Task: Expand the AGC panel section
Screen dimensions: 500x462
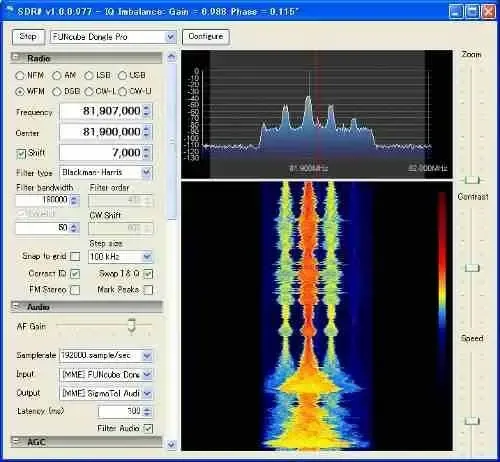Action: 15,441
